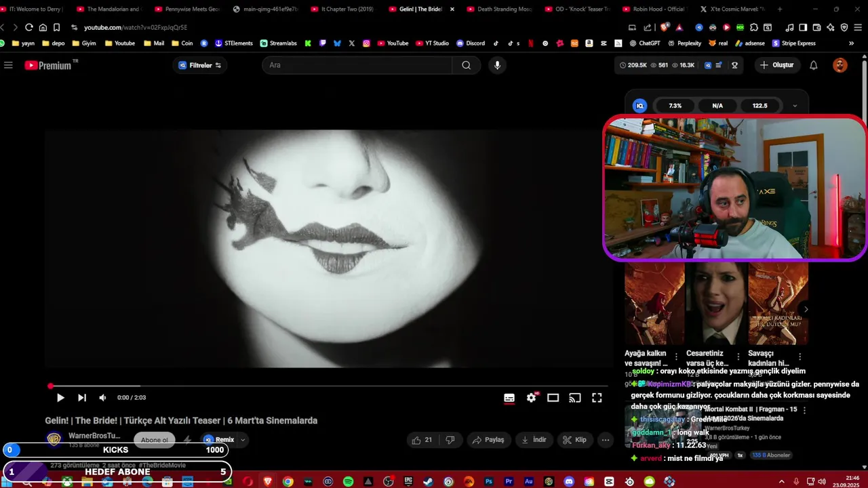Image resolution: width=868 pixels, height=488 pixels.
Task: Dislike the video with thumbs down
Action: coord(450,440)
